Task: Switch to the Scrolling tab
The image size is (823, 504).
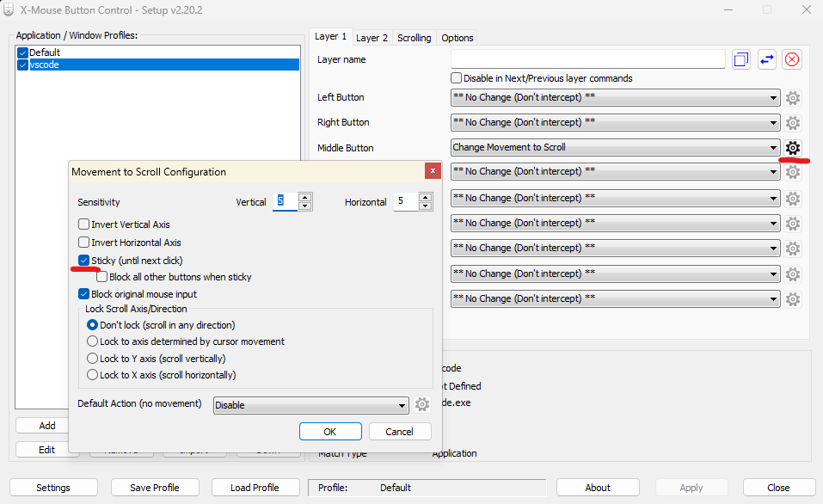Action: click(414, 37)
